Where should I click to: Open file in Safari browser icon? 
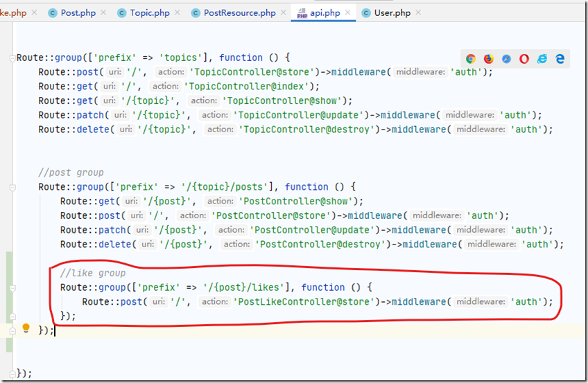(506, 59)
